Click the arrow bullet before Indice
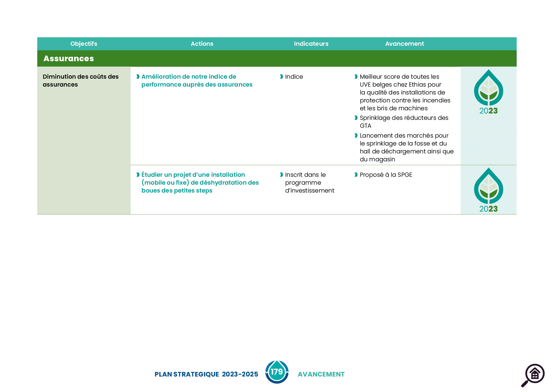The height and width of the screenshot is (392, 554). (282, 77)
